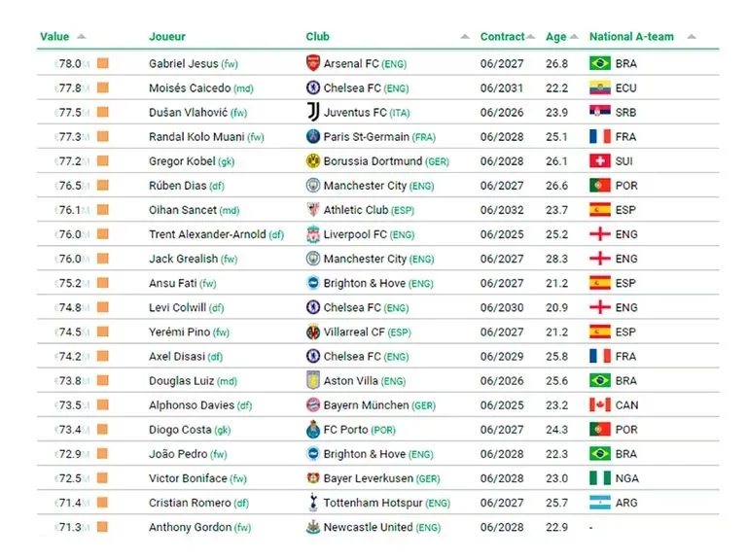Click the Canada flag beside CAN

tap(600, 405)
